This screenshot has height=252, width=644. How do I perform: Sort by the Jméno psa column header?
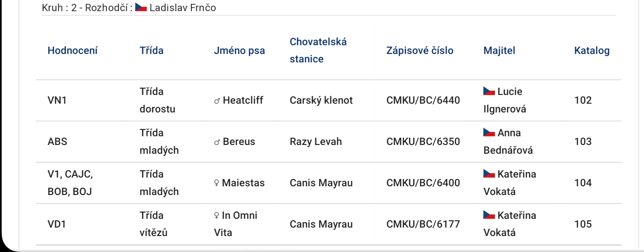239,50
